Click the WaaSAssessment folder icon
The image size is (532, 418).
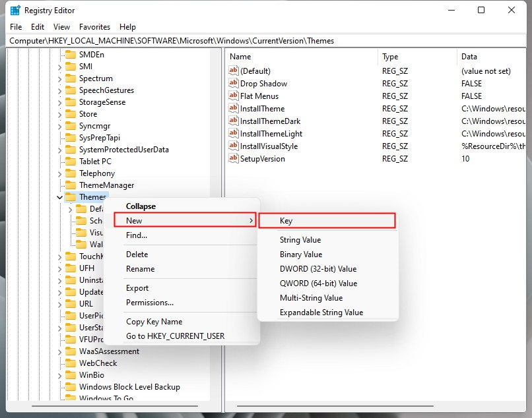tap(70, 351)
